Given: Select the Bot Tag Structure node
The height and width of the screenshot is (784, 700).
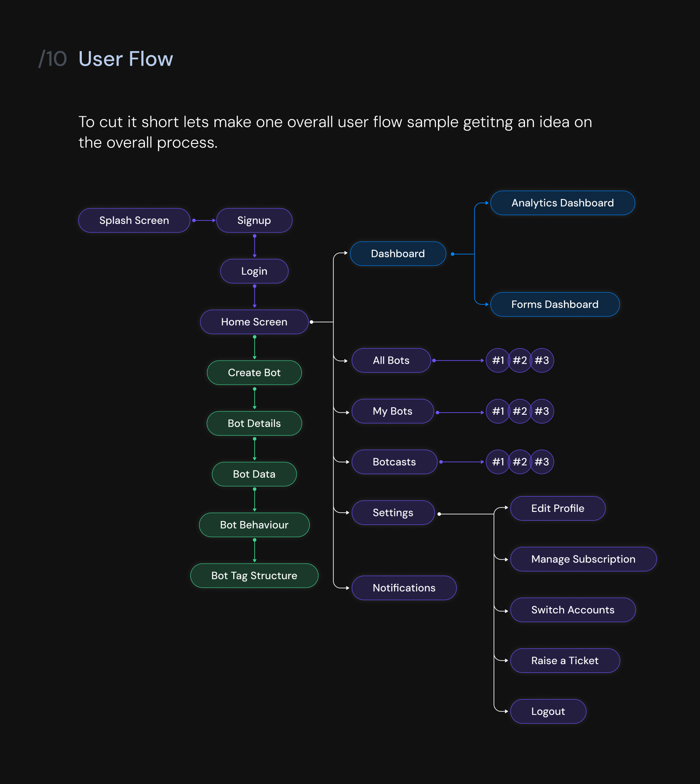Looking at the screenshot, I should [254, 576].
